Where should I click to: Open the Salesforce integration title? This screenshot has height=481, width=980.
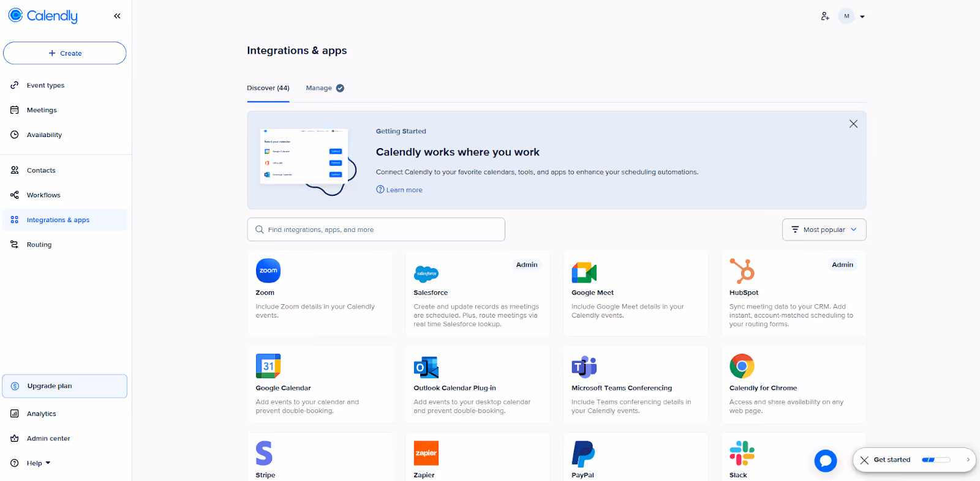[x=431, y=293]
